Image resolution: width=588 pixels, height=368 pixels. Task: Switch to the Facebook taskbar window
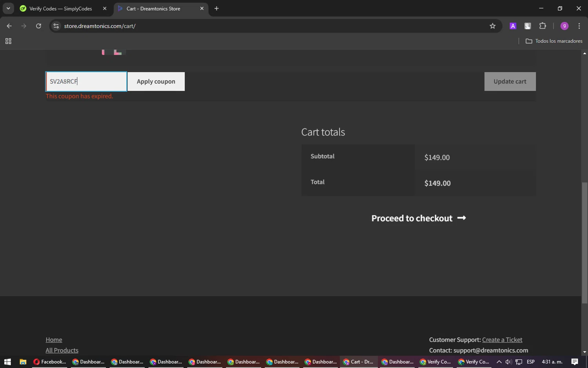[x=50, y=362]
